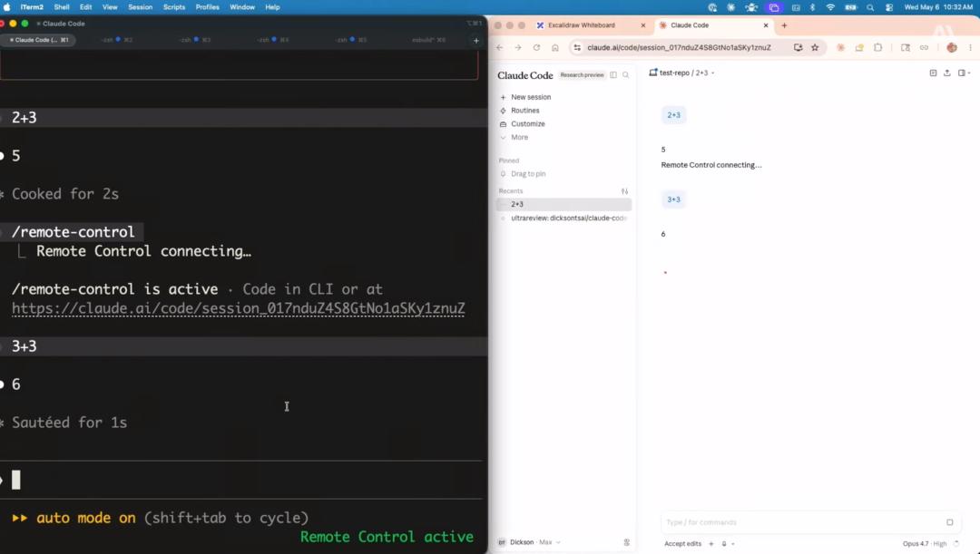The image size is (980, 554).
Task: Go back in browser history
Action: point(499,47)
